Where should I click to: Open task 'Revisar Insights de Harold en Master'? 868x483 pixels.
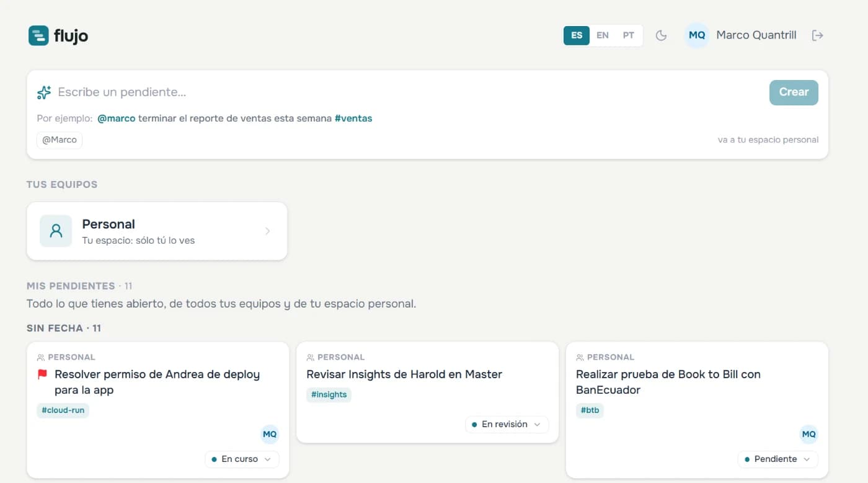coord(404,374)
